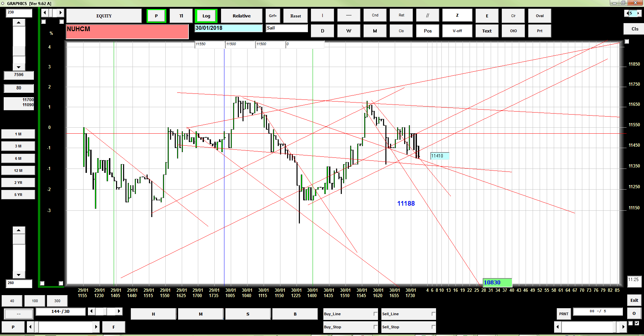Click the Exit button

(634, 300)
